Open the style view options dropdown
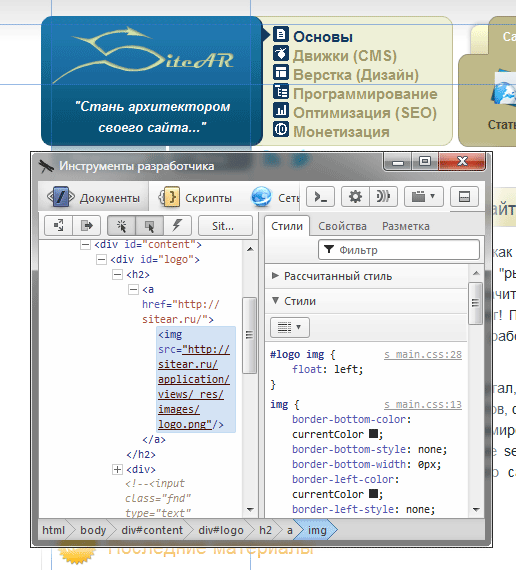Screen dimensions: 516x570 coord(290,327)
